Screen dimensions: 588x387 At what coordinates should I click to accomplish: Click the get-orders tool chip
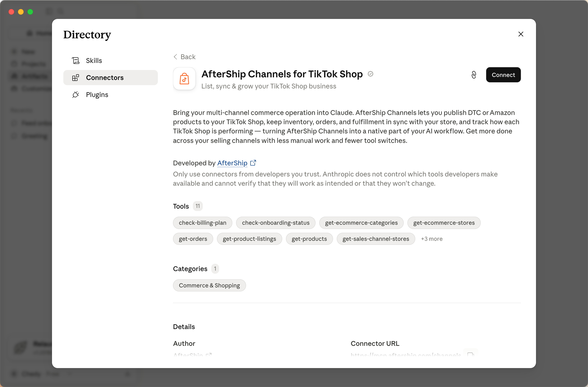193,239
